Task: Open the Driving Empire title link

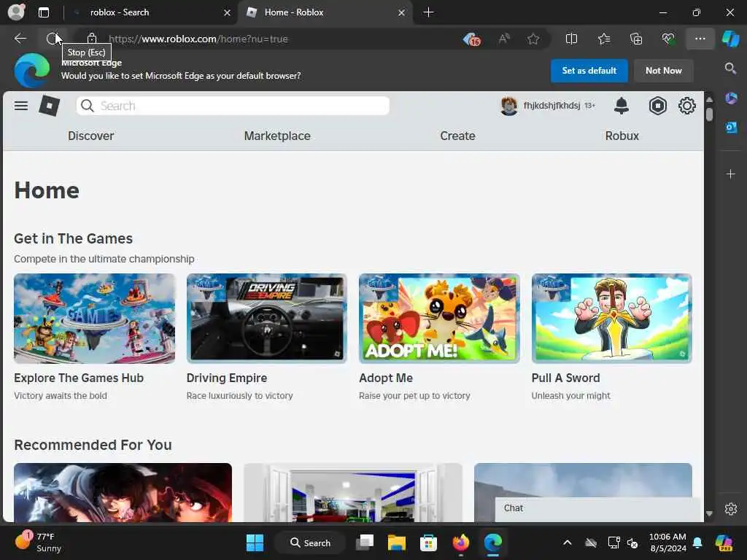Action: coord(226,378)
